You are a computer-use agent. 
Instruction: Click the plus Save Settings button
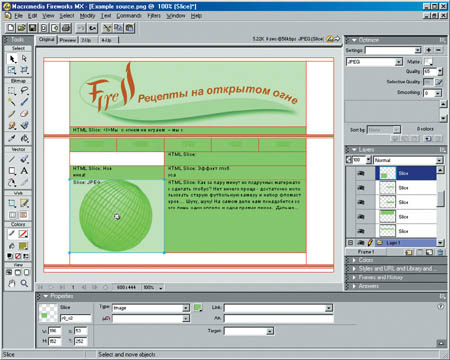click(429, 50)
